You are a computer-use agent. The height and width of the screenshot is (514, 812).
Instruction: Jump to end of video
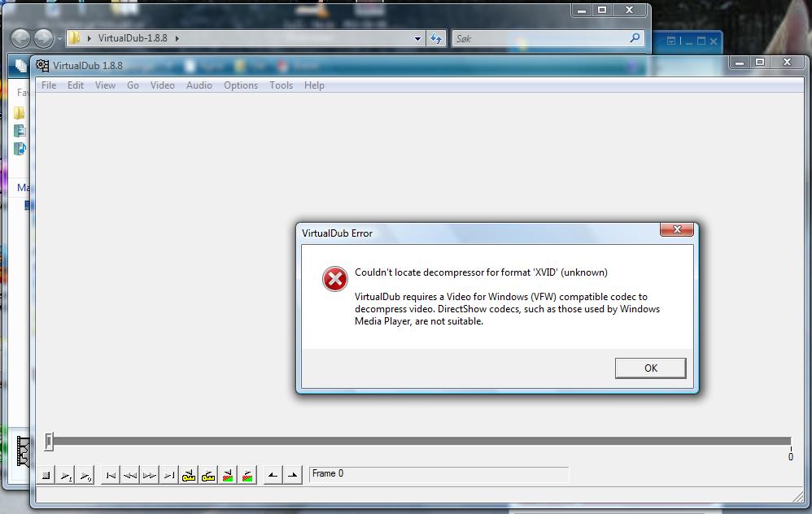click(169, 475)
